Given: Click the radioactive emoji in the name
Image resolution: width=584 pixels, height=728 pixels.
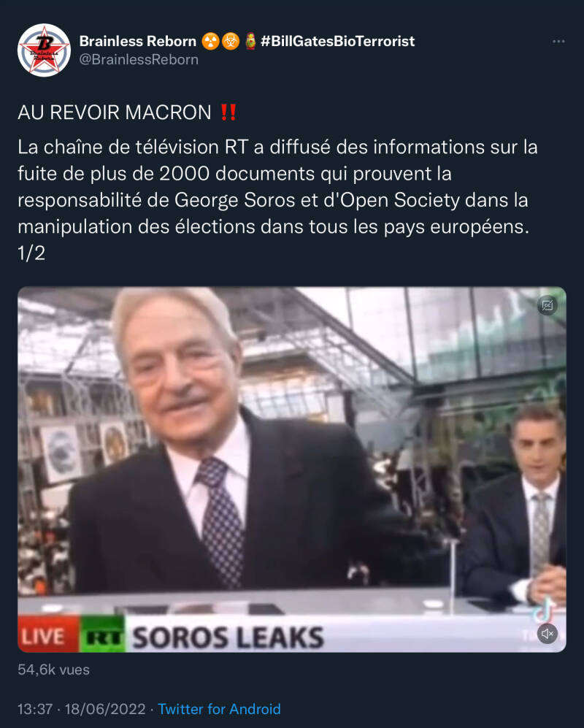Looking at the screenshot, I should click(210, 42).
